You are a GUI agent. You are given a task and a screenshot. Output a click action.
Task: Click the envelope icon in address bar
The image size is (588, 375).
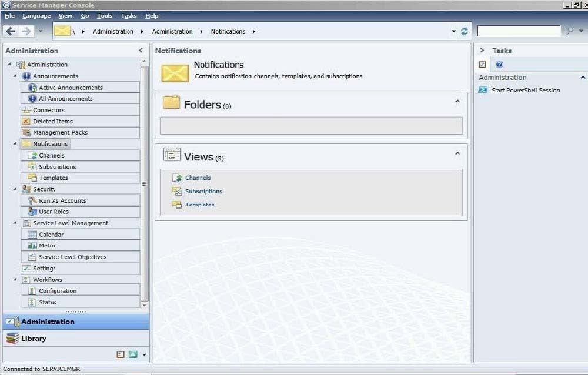[x=62, y=31]
